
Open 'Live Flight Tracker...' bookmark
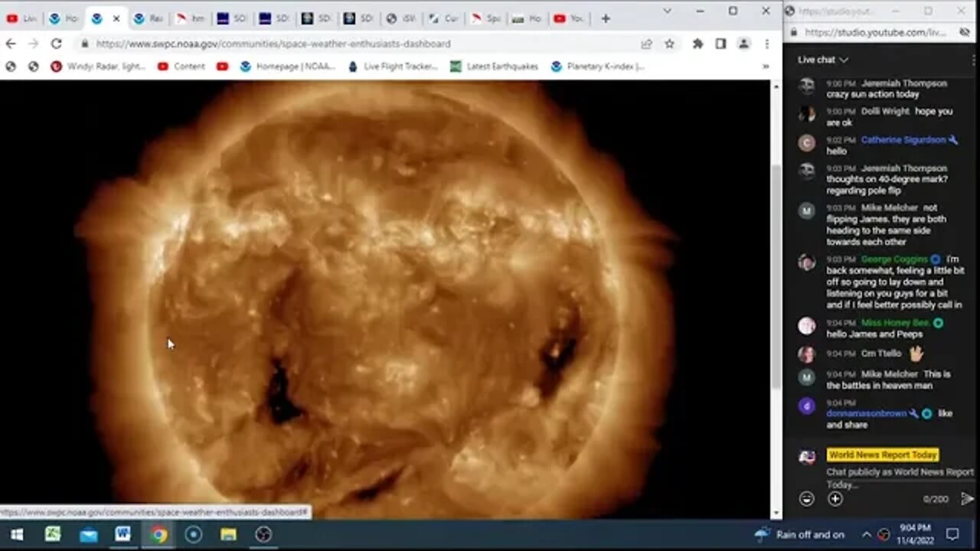click(393, 67)
